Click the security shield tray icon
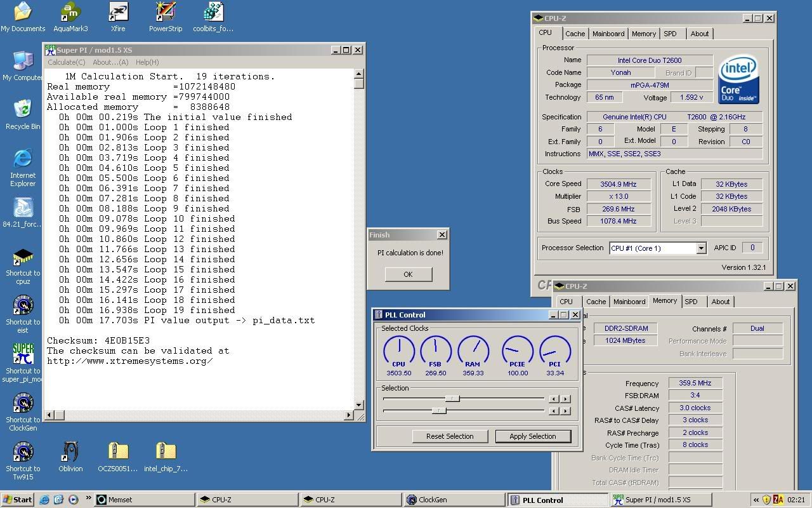The width and height of the screenshot is (812, 508). [766, 500]
